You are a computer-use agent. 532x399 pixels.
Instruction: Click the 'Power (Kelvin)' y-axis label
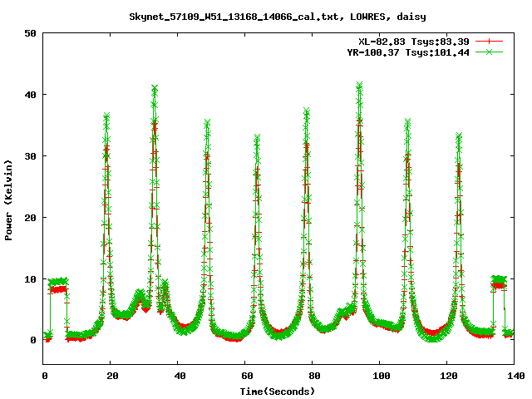pos(8,200)
